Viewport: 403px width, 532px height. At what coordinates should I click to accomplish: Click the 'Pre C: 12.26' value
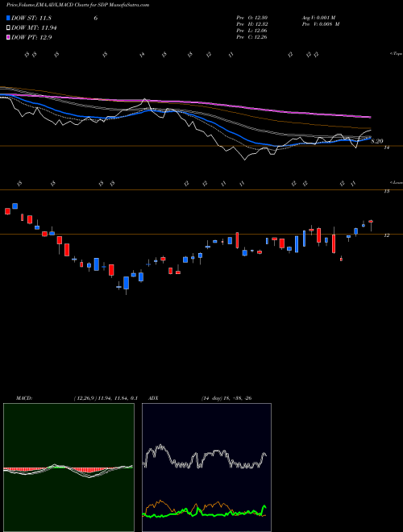(x=251, y=37)
